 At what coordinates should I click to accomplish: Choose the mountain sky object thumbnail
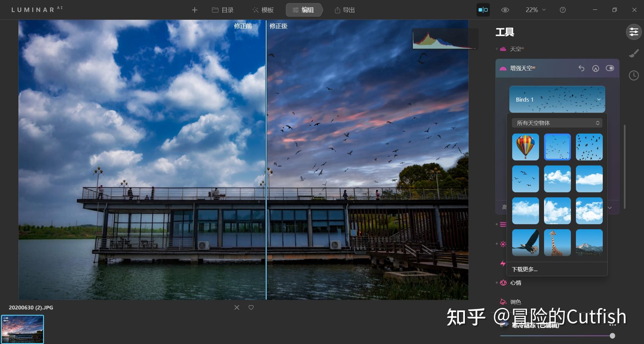click(x=589, y=243)
